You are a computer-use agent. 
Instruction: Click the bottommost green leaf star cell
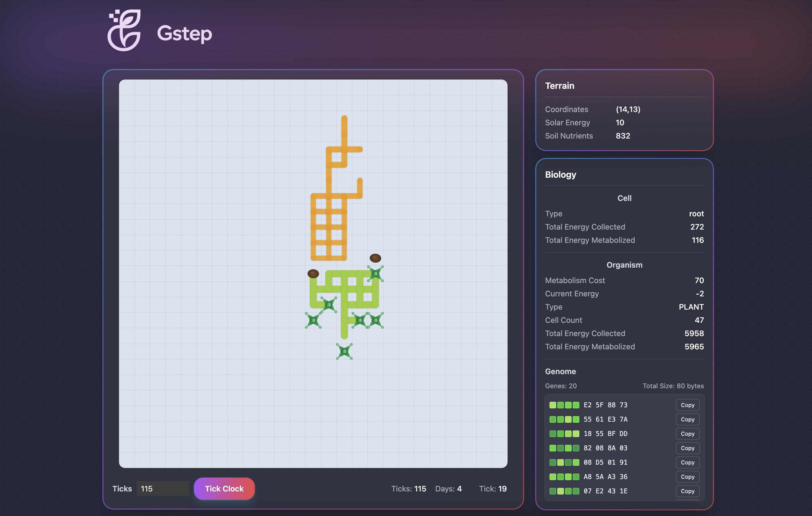pos(344,352)
